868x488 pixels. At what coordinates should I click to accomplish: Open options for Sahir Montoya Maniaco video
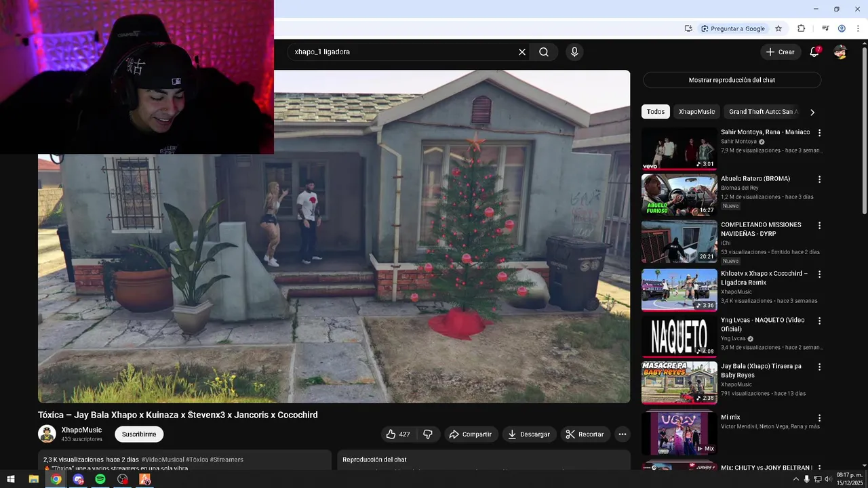[819, 134]
